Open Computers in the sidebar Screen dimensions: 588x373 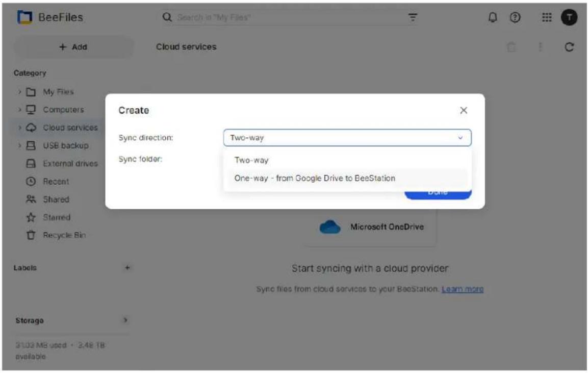63,110
